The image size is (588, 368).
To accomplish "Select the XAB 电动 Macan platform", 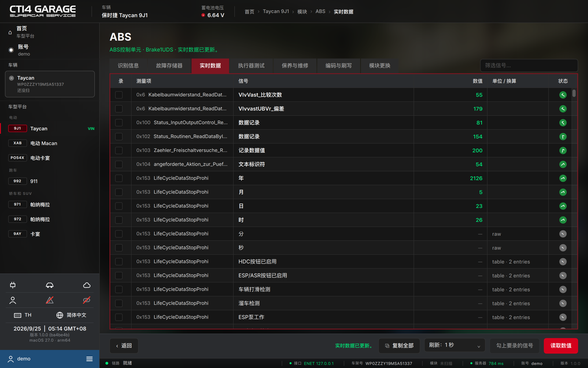I will point(50,143).
